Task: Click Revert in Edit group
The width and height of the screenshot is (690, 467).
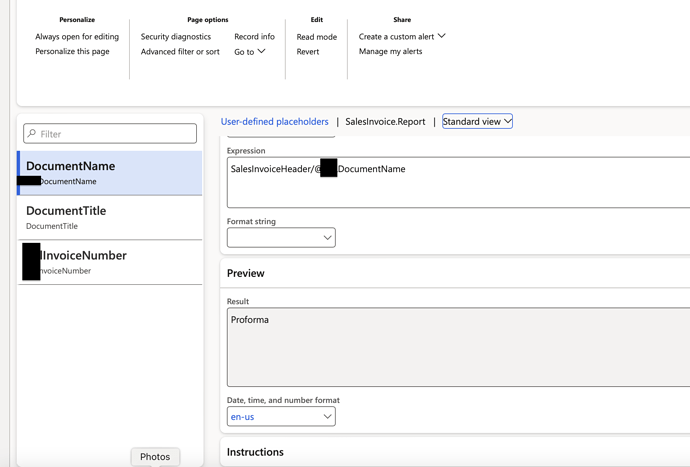Action: click(x=308, y=52)
